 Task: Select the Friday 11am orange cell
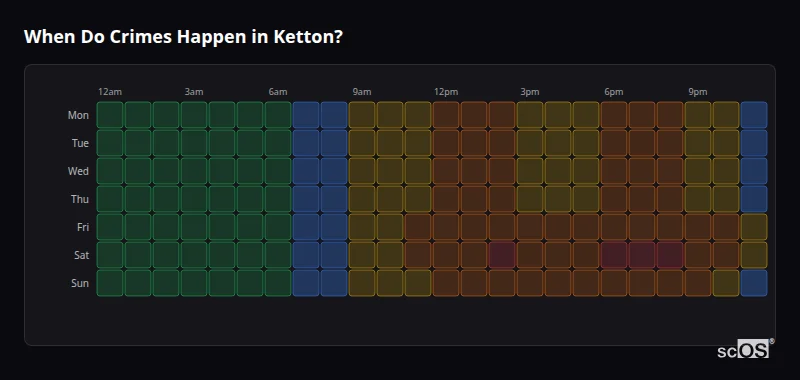tap(418, 227)
